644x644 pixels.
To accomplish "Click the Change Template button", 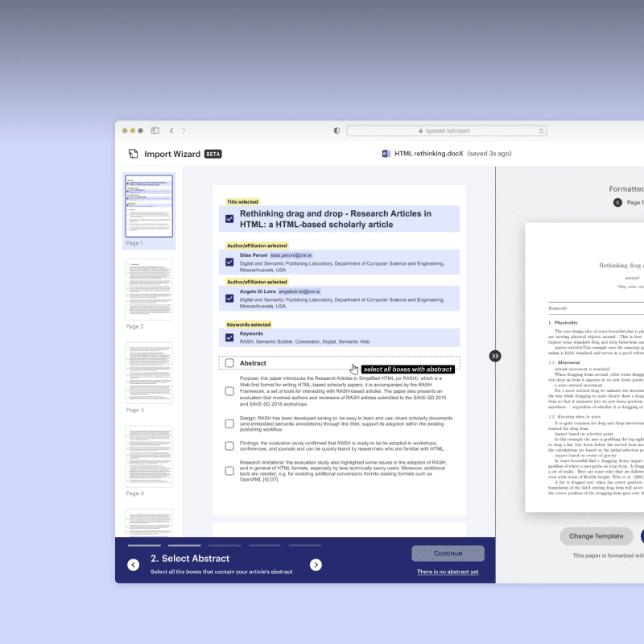I will coord(596,536).
